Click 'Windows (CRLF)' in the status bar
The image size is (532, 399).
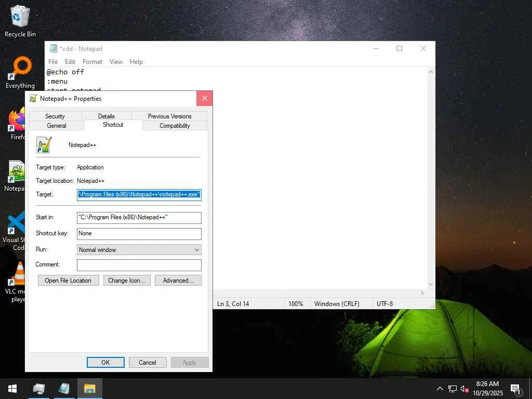click(x=337, y=303)
